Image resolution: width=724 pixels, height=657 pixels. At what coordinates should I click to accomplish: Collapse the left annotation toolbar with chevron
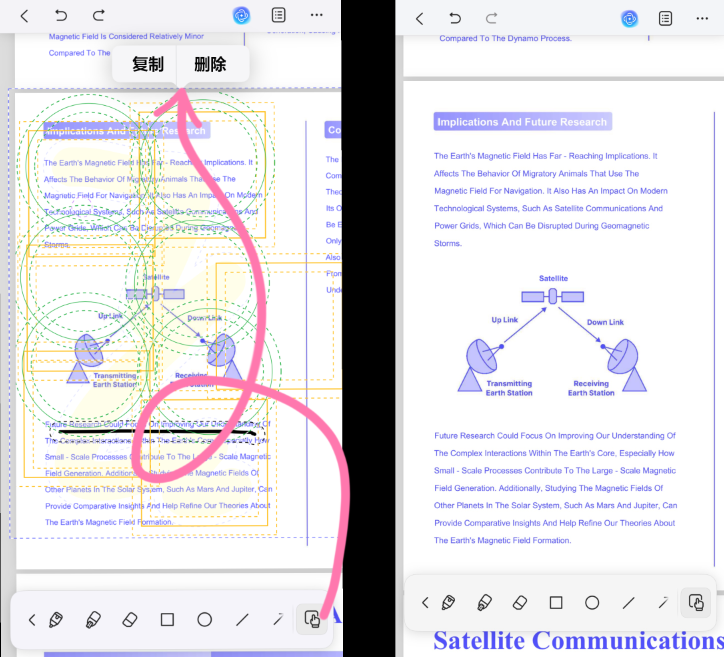pos(31,620)
